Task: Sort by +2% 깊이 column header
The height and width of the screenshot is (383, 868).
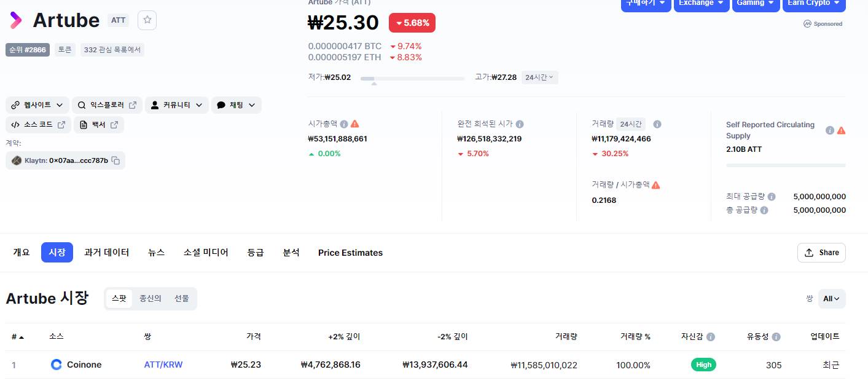Action: coord(344,337)
